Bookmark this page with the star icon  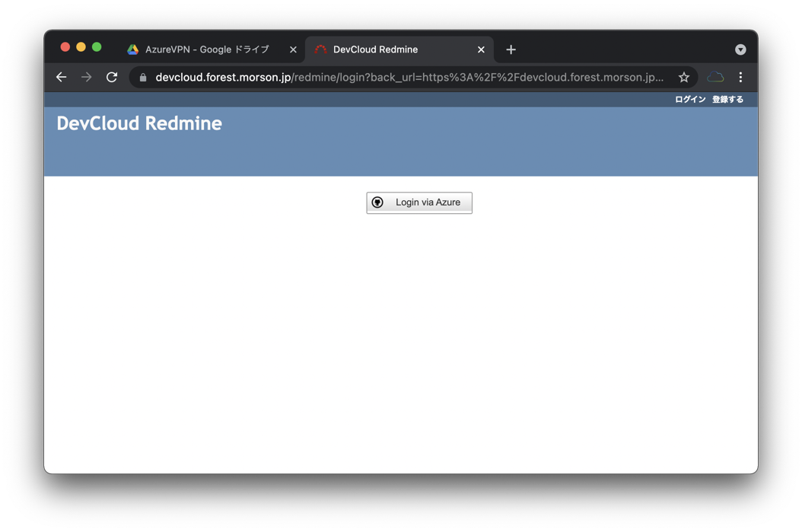coord(684,77)
